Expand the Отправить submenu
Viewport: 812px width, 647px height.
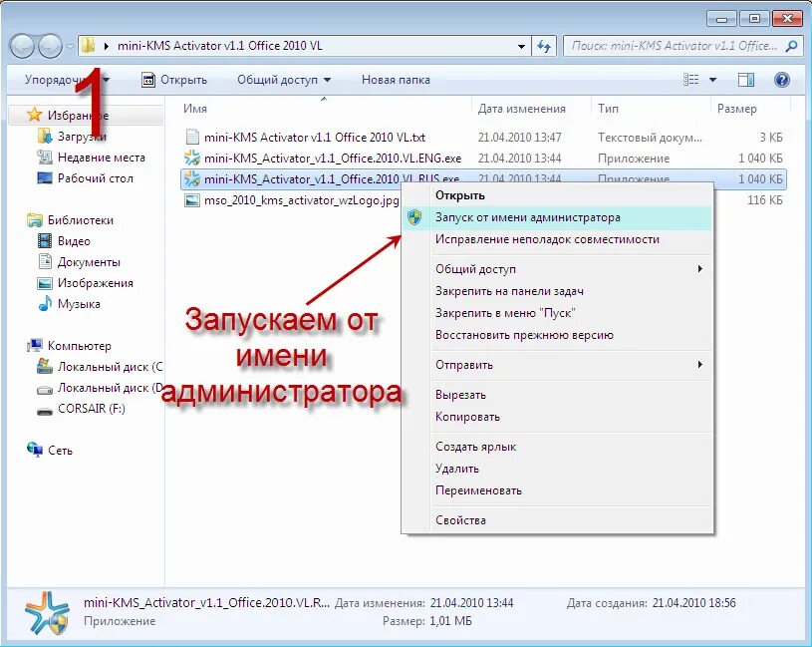click(557, 365)
